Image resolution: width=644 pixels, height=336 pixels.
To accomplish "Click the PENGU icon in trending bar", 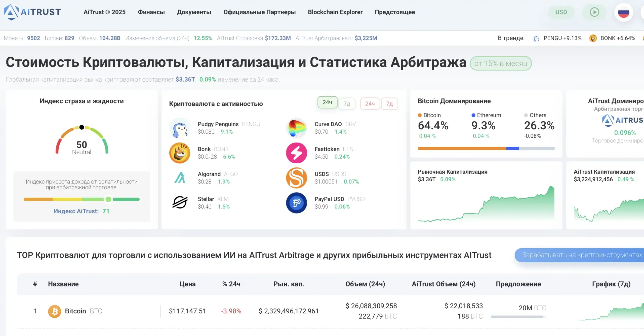I will click(x=536, y=38).
